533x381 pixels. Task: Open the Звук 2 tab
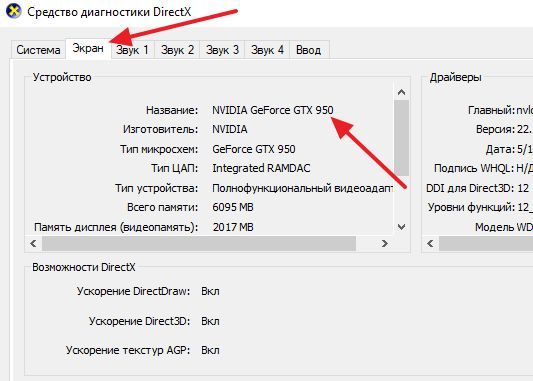click(177, 50)
